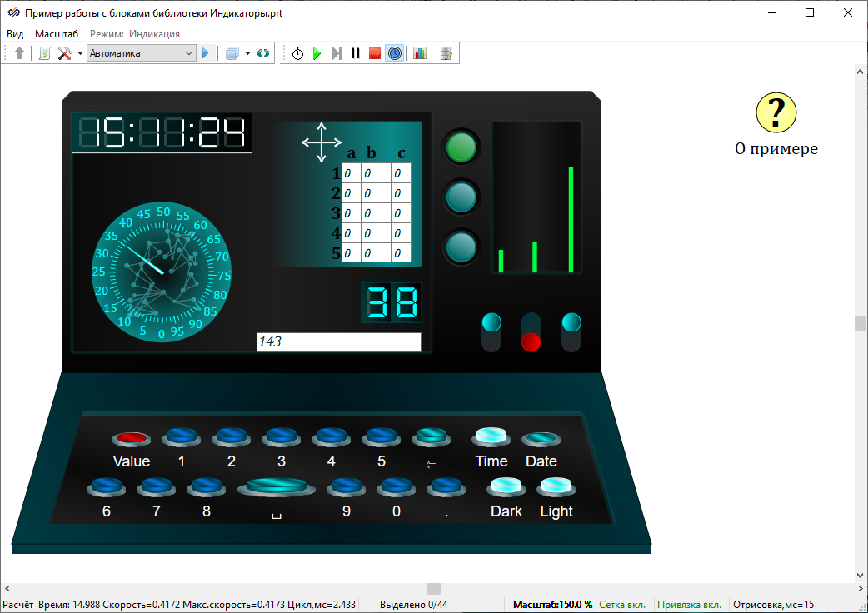868x613 pixels.
Task: Click the green Start simulation play icon
Action: pos(317,53)
